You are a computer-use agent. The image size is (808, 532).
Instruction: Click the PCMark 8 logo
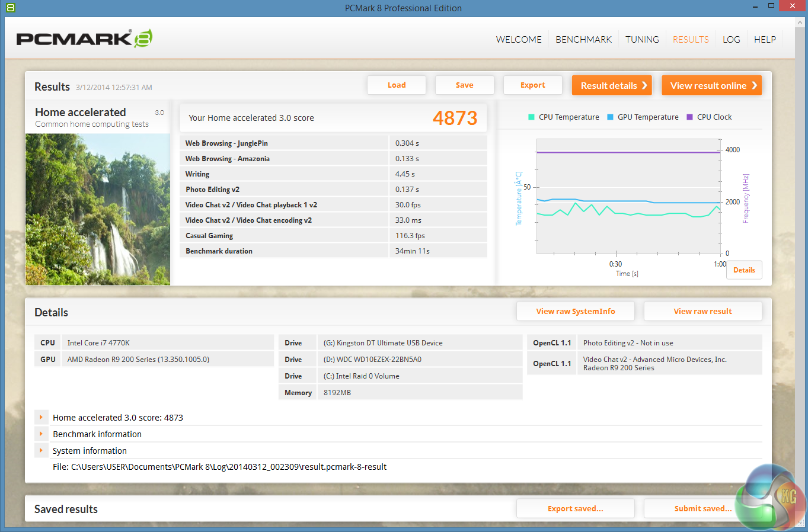pos(84,39)
